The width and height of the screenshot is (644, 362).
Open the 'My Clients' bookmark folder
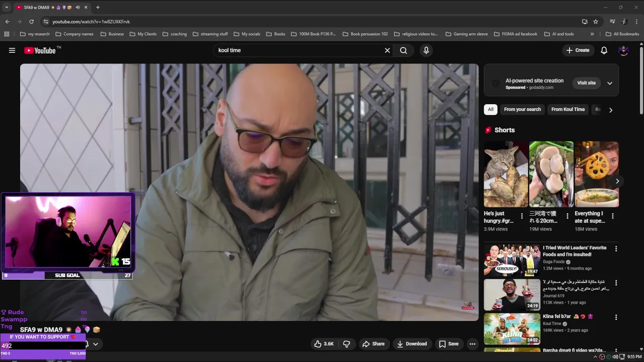tap(143, 34)
